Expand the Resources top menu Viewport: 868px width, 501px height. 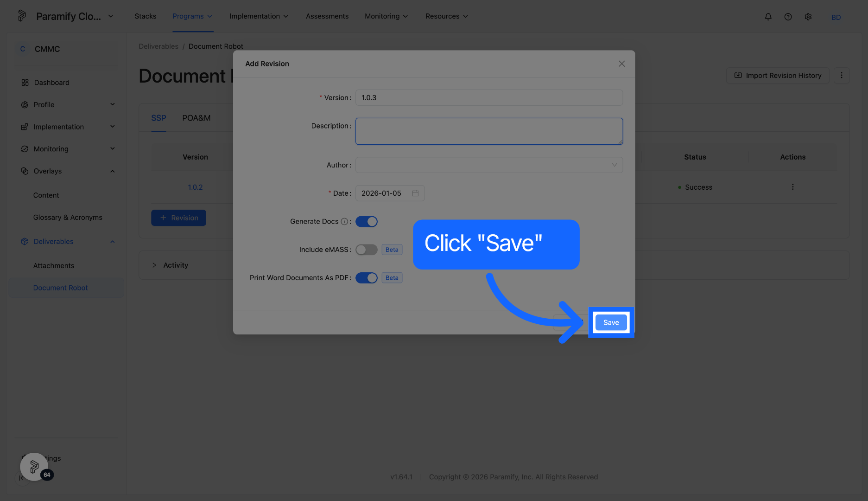click(x=446, y=16)
